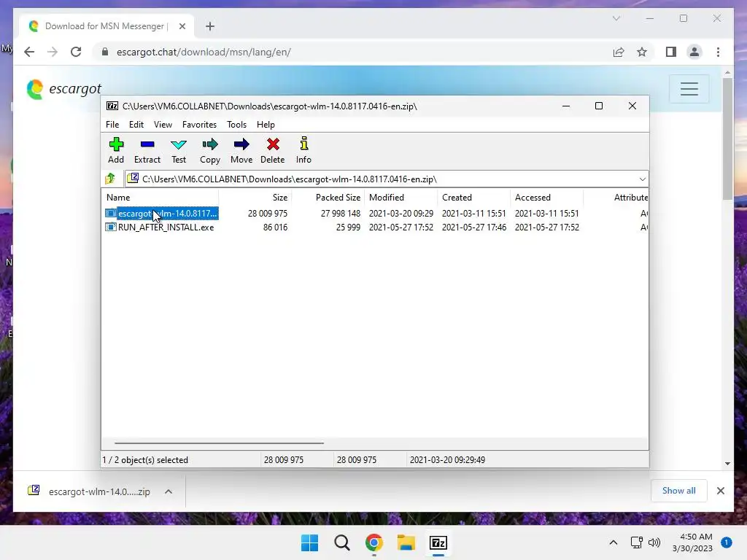Select the Copy toolbar icon
The image size is (747, 560).
point(210,150)
